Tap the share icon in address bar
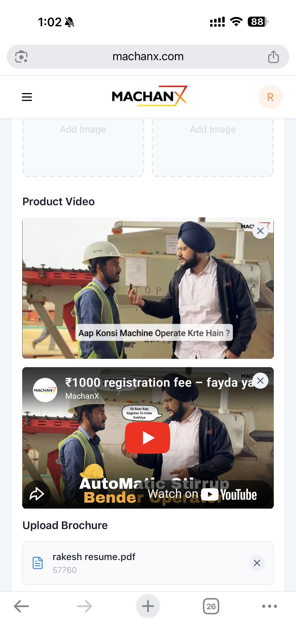Viewport: 296px width, 644px height. (273, 57)
